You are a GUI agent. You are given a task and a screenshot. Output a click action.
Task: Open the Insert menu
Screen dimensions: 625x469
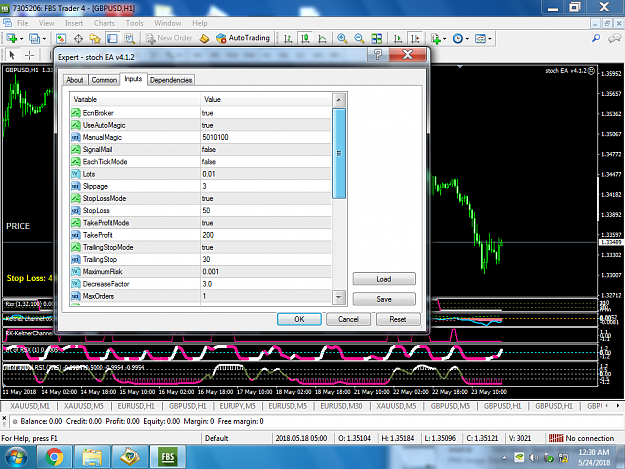click(x=74, y=23)
